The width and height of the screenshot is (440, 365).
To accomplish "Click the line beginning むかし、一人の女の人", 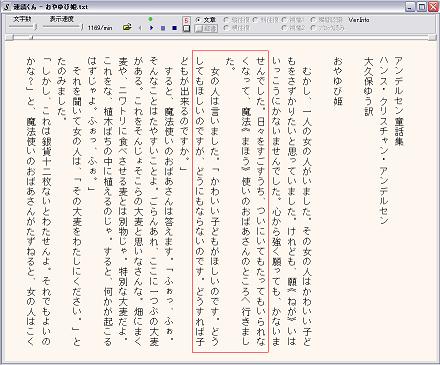I will (307, 206).
